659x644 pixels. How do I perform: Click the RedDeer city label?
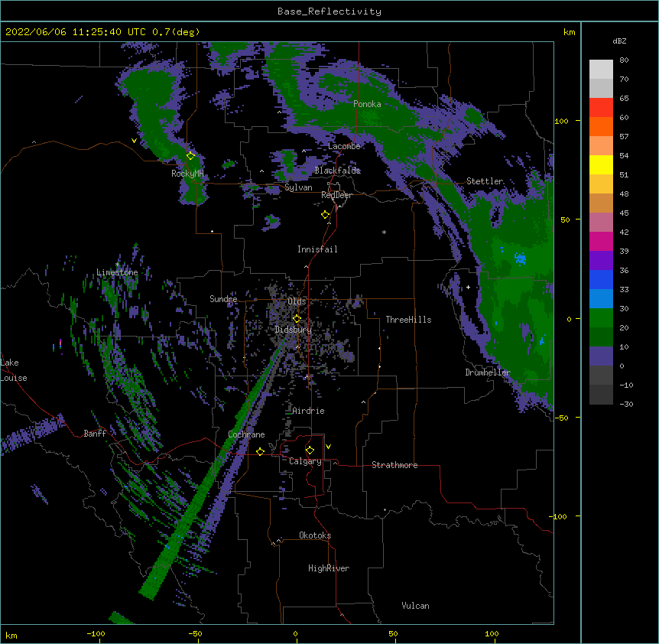[x=336, y=195]
